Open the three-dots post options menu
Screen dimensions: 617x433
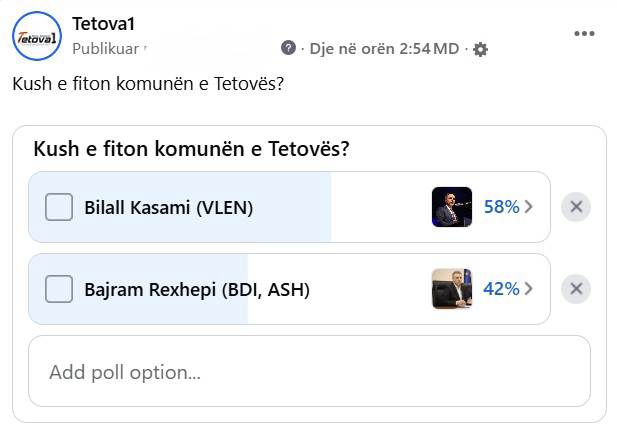[x=584, y=34]
